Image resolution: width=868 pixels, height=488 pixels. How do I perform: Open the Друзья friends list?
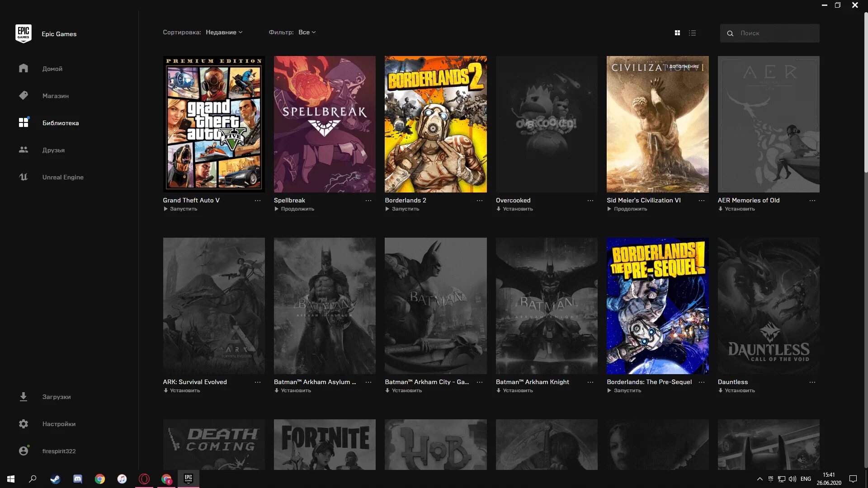coord(42,150)
